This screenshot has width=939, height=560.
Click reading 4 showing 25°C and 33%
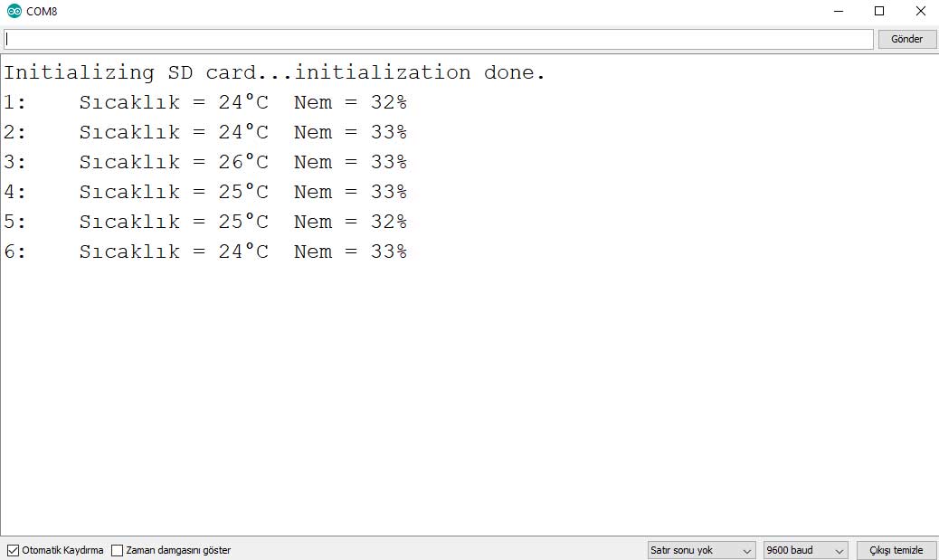(x=205, y=192)
